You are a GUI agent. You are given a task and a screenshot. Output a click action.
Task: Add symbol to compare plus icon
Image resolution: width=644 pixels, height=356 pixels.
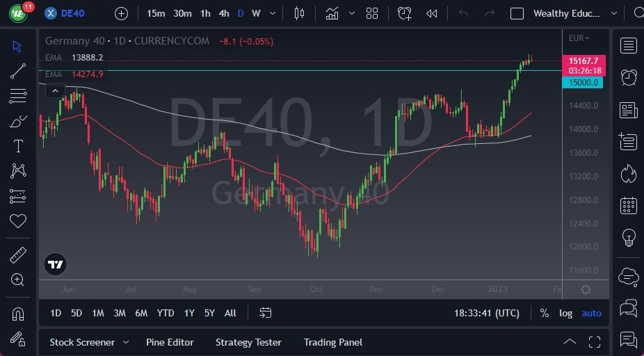pos(121,13)
